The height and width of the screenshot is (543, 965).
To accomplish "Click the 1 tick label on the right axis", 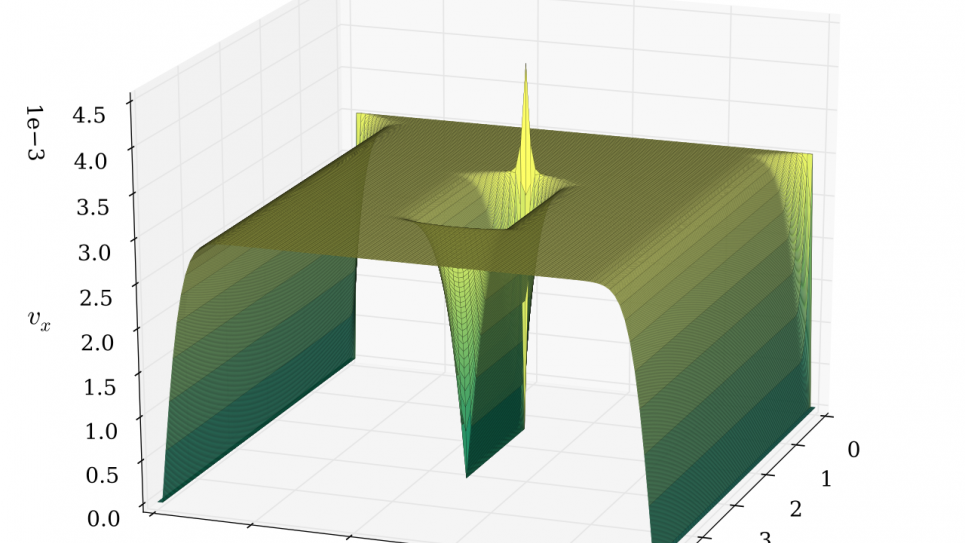I will pyautogui.click(x=826, y=481).
